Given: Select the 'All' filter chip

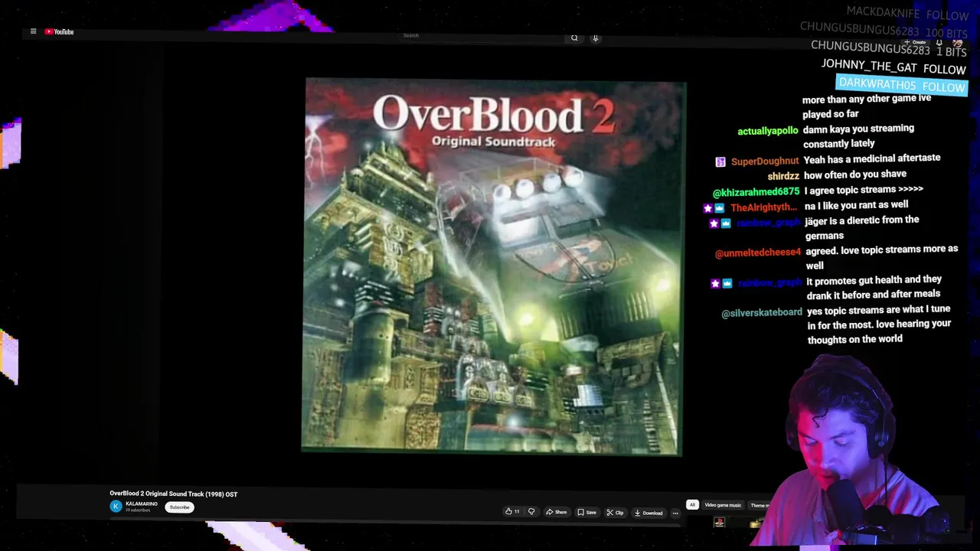Looking at the screenshot, I should tap(692, 505).
